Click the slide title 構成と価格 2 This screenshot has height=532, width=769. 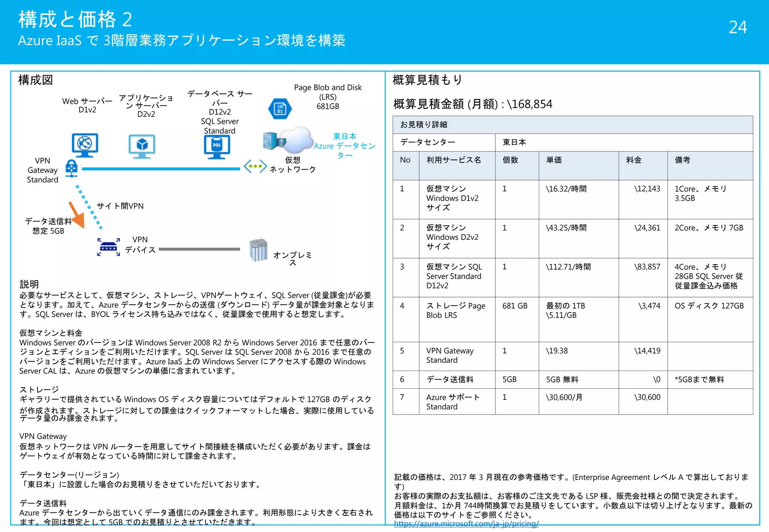click(x=75, y=20)
